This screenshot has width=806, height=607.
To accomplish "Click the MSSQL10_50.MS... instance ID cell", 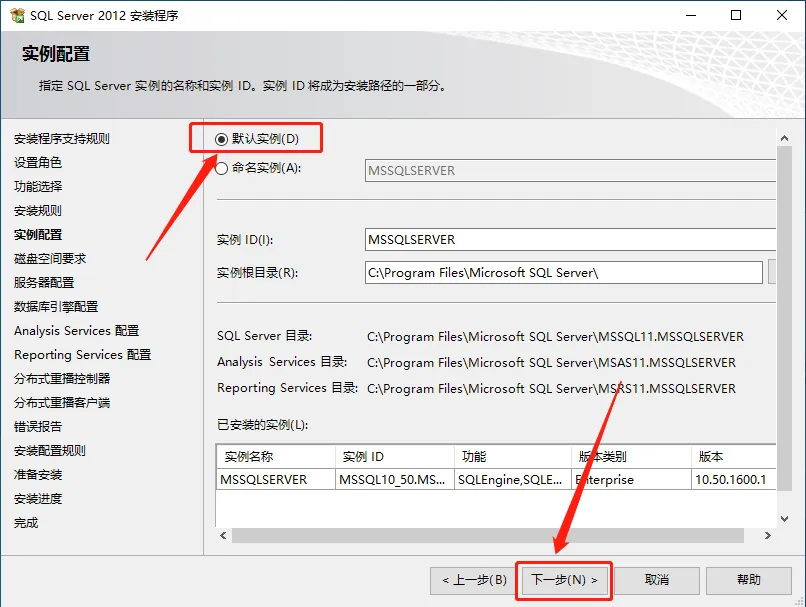I will tap(394, 480).
